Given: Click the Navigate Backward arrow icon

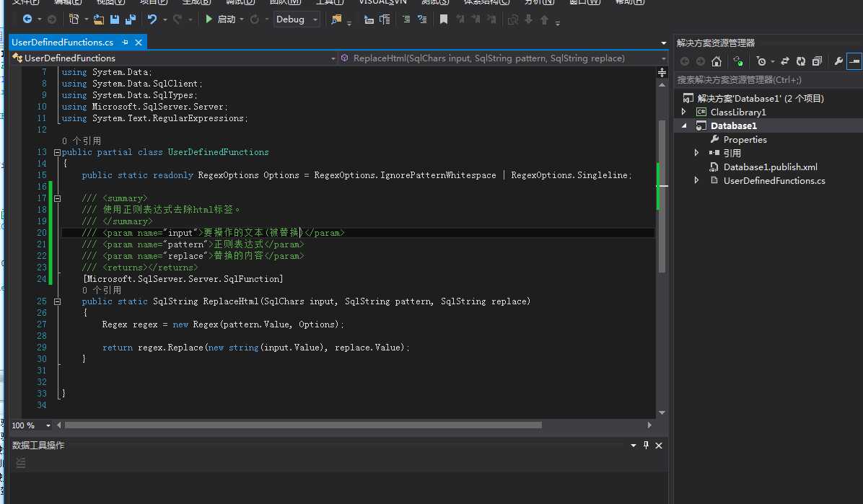Looking at the screenshot, I should pos(27,19).
